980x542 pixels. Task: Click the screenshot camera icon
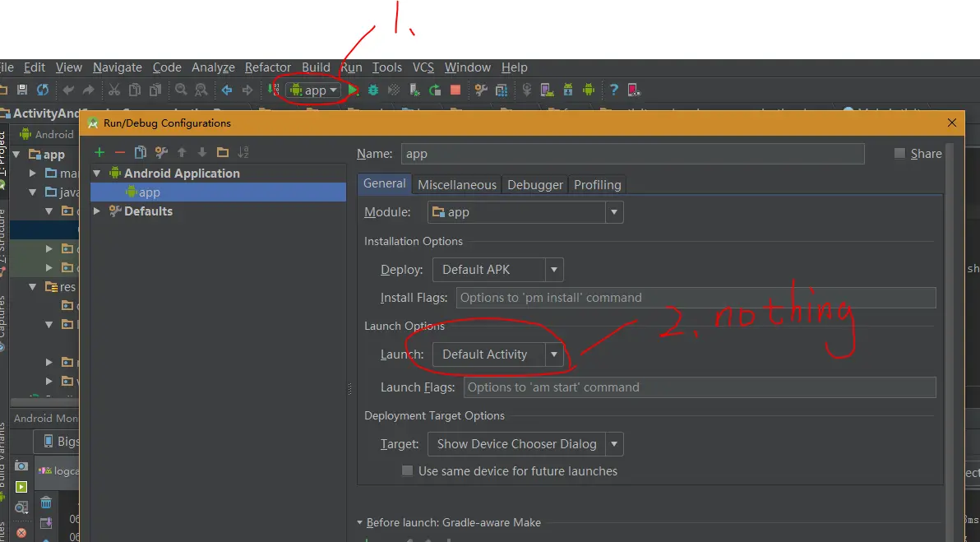(x=21, y=466)
